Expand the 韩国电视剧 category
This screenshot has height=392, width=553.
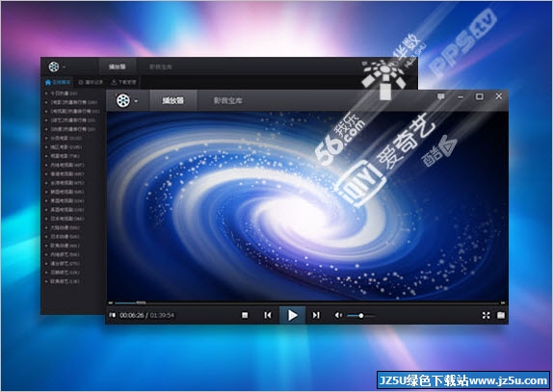pos(65,192)
